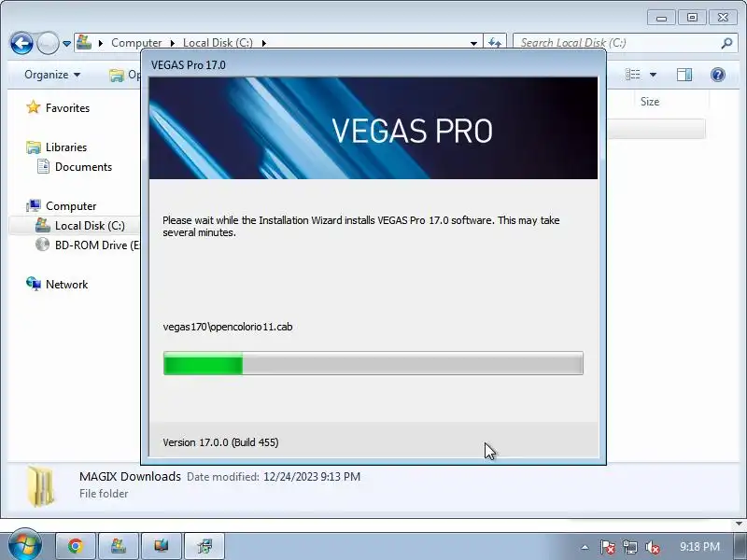The width and height of the screenshot is (747, 560).
Task: Select Libraries in the navigation pane
Action: pos(66,147)
